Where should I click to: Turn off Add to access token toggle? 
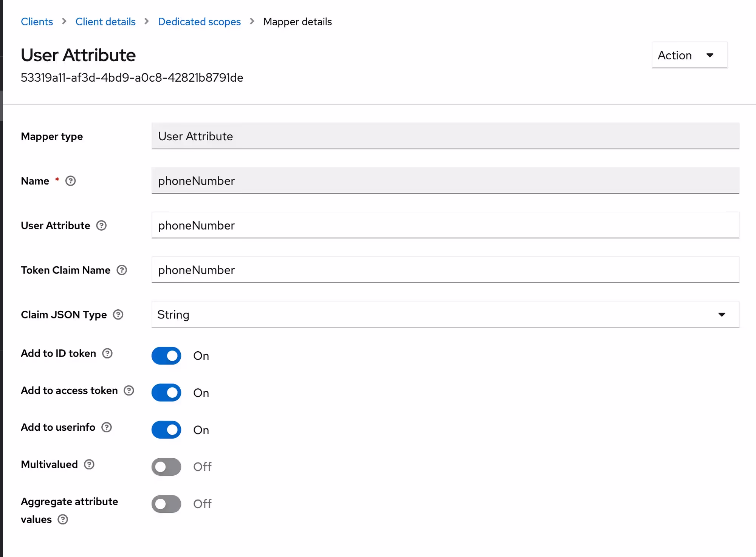(x=166, y=393)
